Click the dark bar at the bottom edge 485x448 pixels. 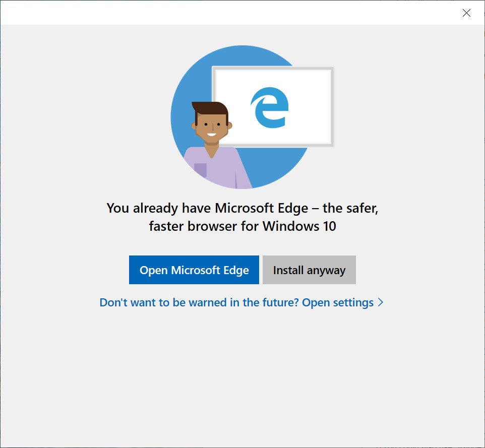242,446
